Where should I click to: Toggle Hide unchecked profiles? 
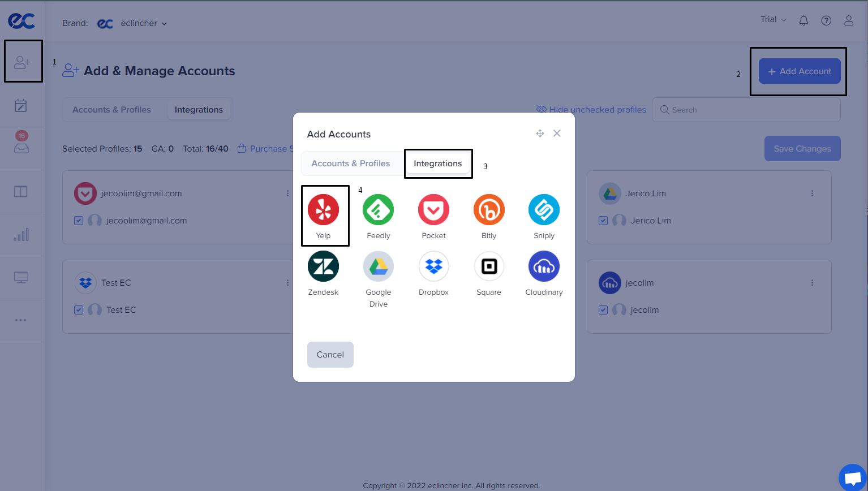[591, 110]
